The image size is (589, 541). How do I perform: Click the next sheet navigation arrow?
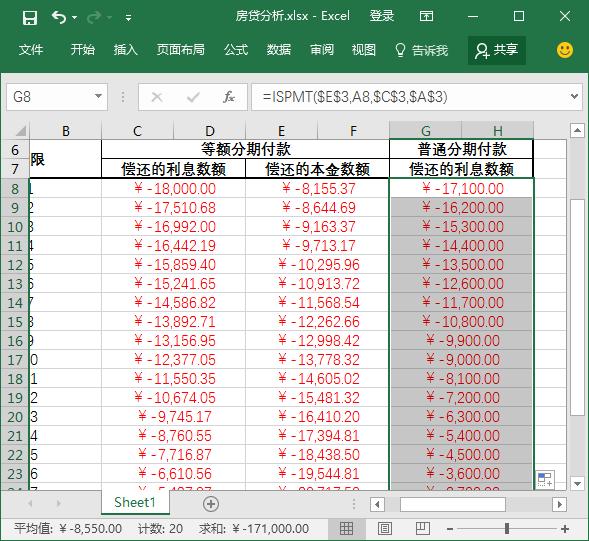tap(58, 503)
